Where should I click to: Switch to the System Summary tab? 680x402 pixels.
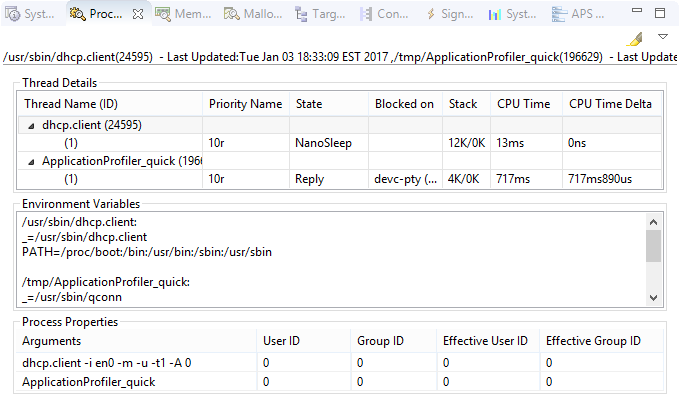click(30, 14)
